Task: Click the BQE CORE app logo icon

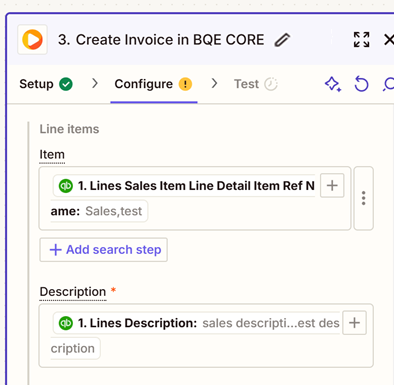Action: [32, 39]
